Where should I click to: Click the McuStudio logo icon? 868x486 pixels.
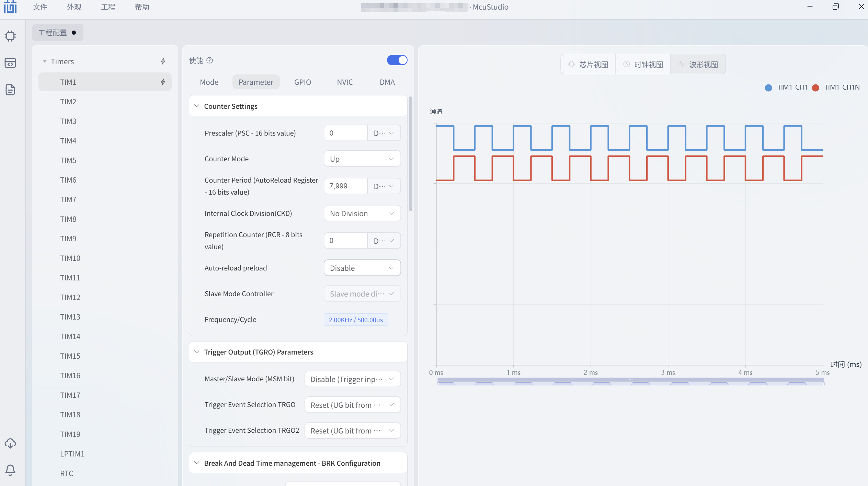[10, 7]
